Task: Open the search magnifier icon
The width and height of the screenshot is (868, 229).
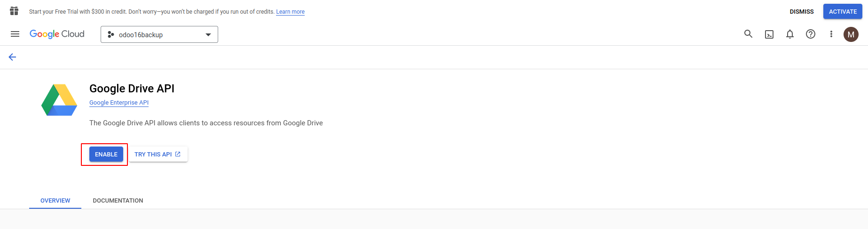Action: [x=748, y=34]
